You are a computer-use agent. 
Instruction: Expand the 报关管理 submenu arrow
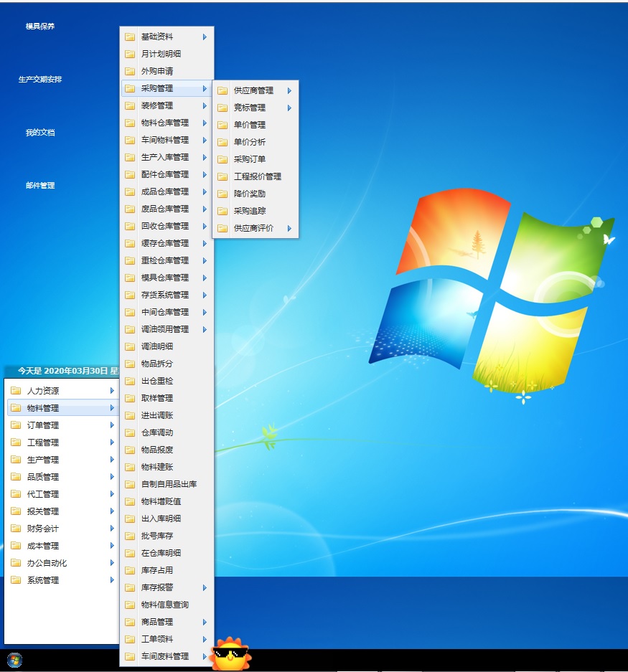(112, 511)
